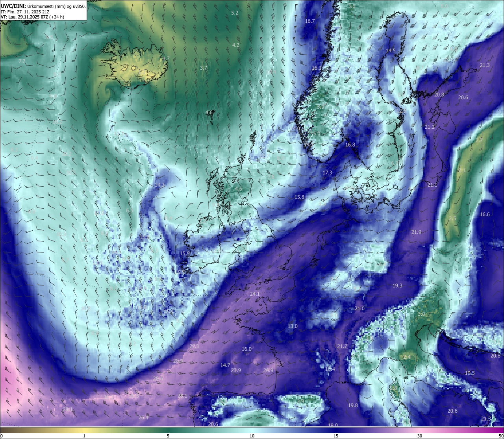504x439 pixels.
Task: Click the map value '2.4' over northern Italy
Action: point(407,357)
